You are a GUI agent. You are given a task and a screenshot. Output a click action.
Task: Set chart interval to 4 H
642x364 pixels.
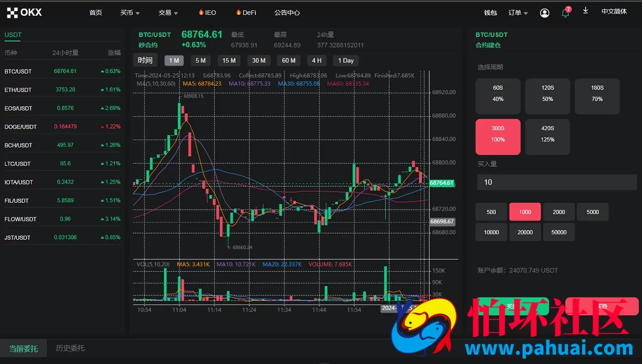click(317, 61)
